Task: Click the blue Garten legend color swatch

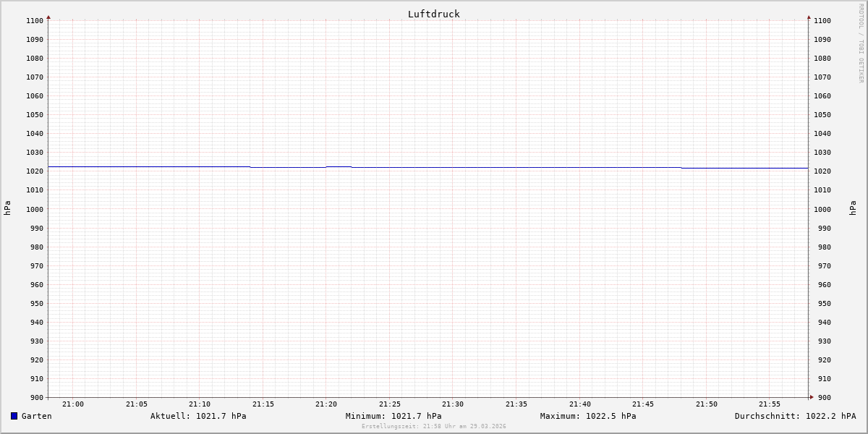Action: click(x=14, y=416)
